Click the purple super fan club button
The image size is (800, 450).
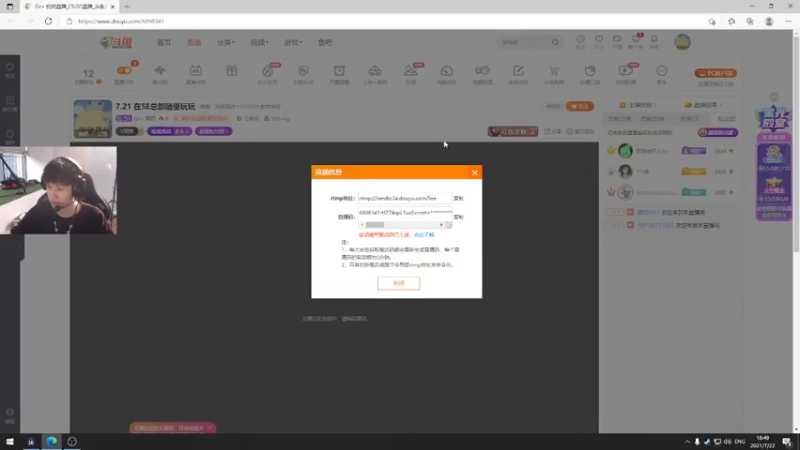(x=717, y=133)
